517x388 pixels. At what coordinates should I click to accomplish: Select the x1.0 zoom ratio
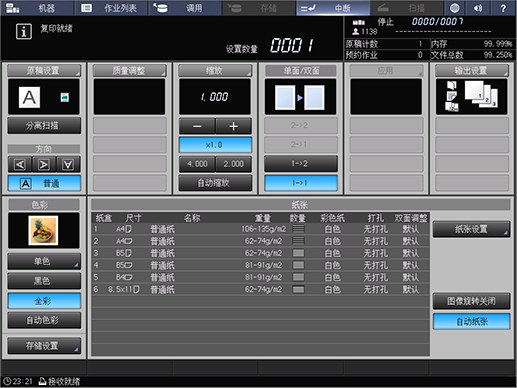pos(215,145)
